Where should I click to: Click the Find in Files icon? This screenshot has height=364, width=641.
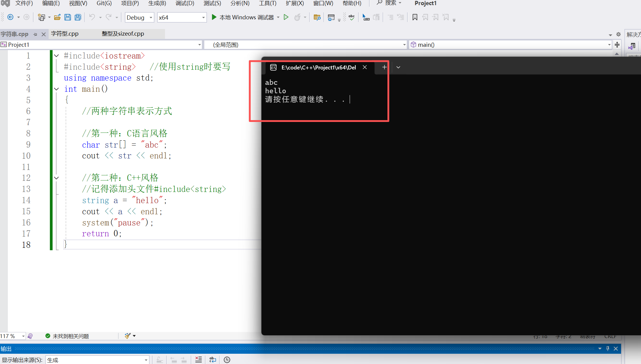pyautogui.click(x=317, y=17)
